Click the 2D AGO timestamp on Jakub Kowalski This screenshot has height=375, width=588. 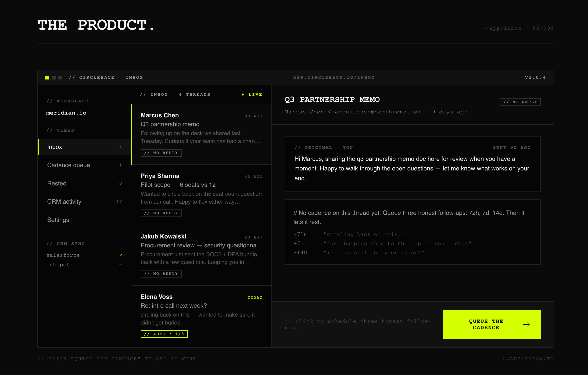254,237
